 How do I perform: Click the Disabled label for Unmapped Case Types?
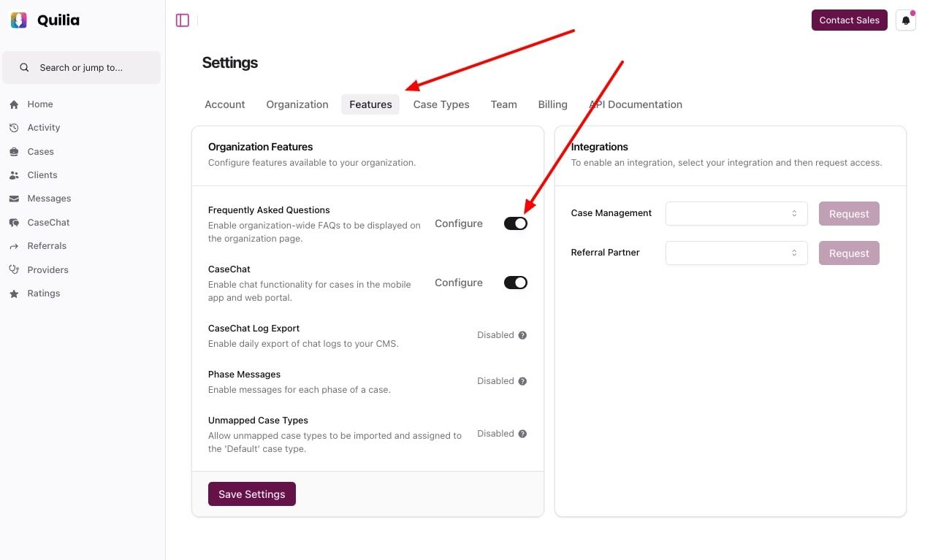point(495,434)
